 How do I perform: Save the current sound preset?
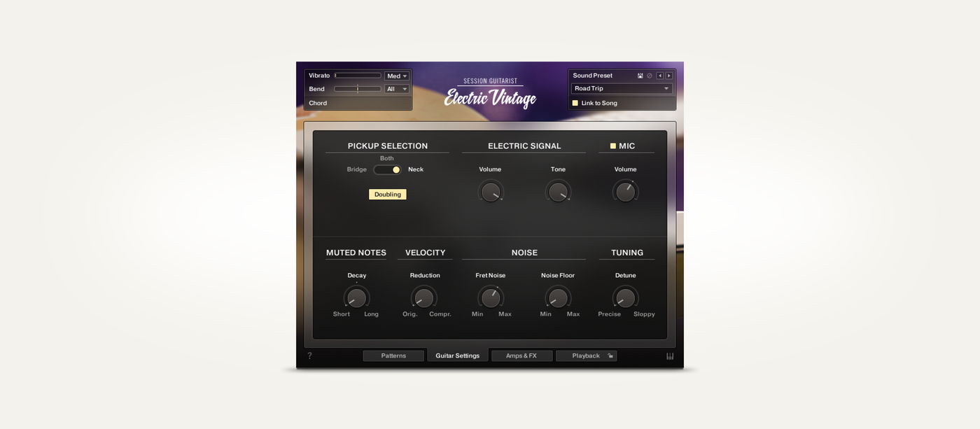tap(640, 76)
